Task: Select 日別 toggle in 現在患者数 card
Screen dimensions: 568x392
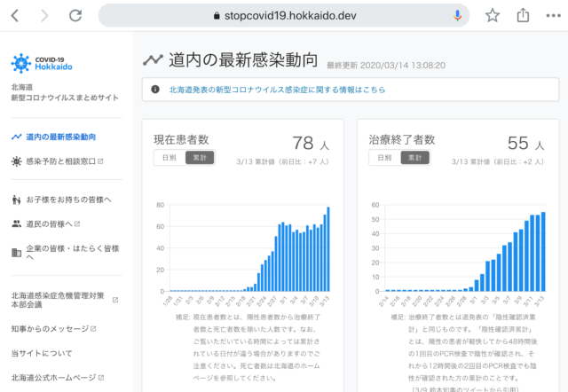Action: [x=168, y=158]
